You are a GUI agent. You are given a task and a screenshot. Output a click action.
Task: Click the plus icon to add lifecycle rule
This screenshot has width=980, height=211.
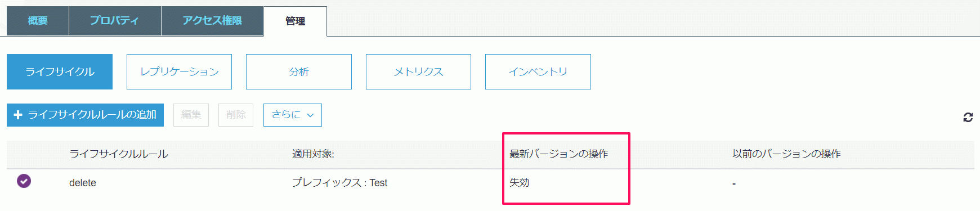(18, 115)
